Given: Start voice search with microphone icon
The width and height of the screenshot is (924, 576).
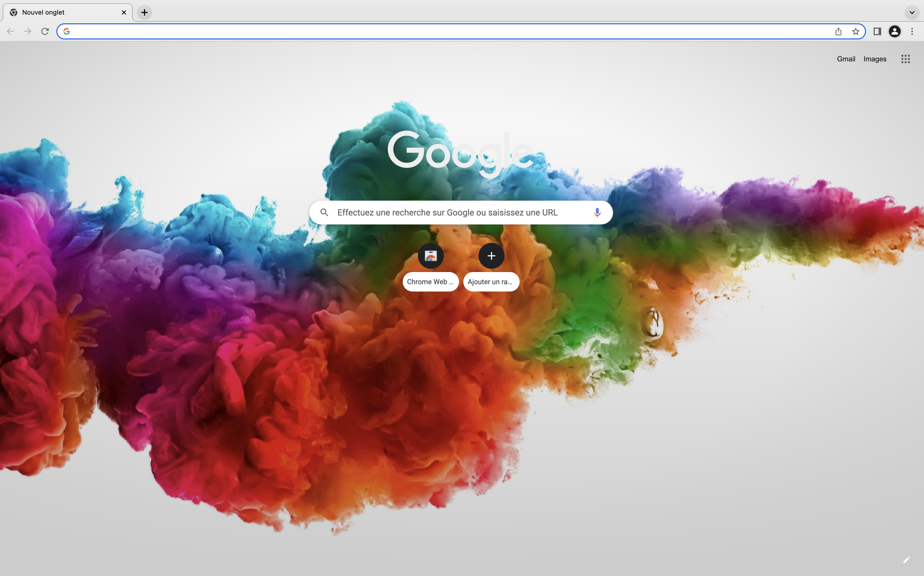Looking at the screenshot, I should coord(597,213).
